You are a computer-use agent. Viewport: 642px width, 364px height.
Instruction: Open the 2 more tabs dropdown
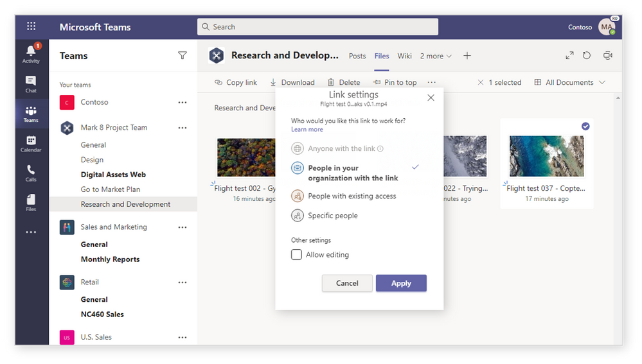pos(436,56)
